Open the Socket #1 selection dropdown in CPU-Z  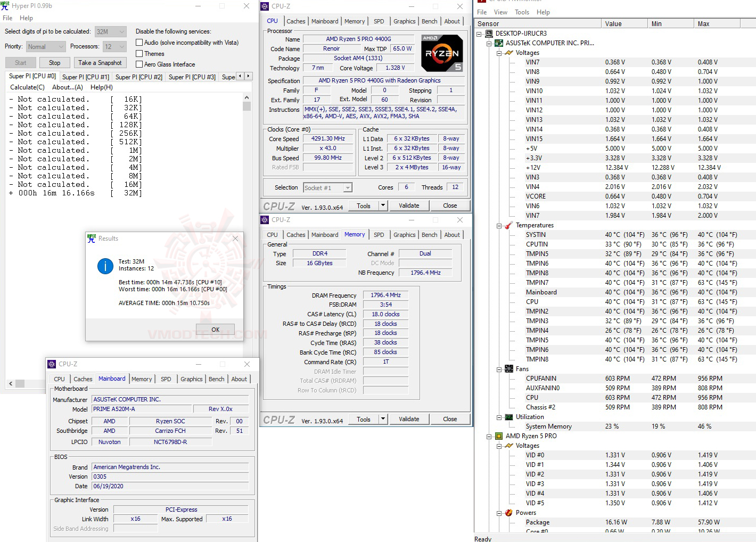click(348, 187)
